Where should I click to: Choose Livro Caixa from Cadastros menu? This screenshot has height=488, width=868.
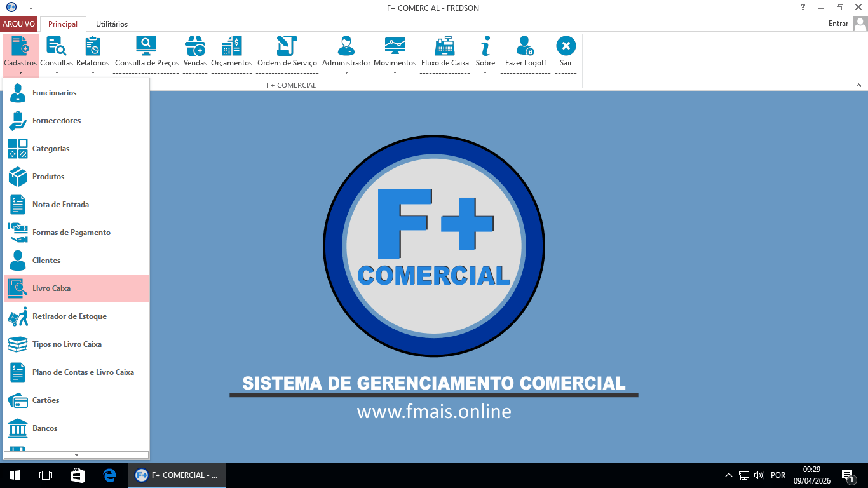(x=51, y=288)
